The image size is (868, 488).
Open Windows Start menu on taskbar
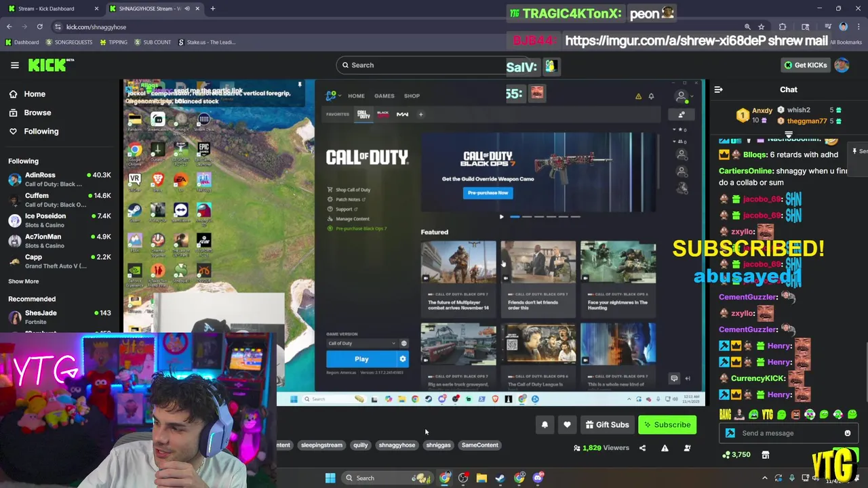pyautogui.click(x=330, y=478)
